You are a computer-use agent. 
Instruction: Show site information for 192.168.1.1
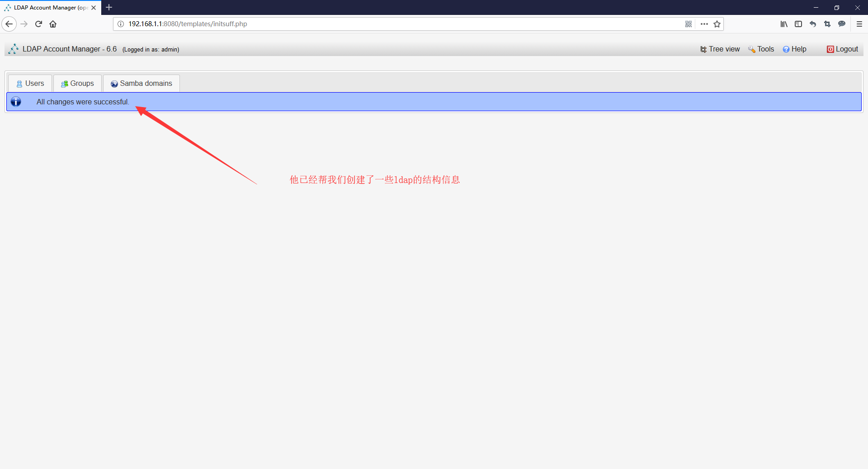pos(121,24)
